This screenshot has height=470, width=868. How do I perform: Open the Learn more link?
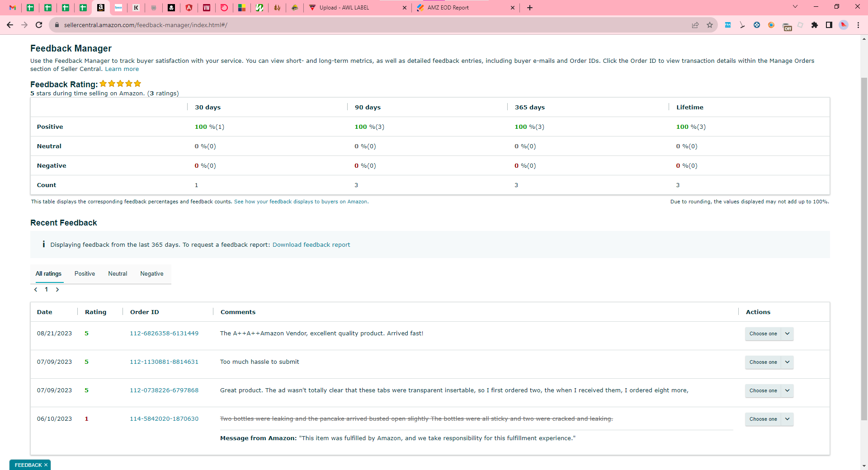pyautogui.click(x=122, y=69)
